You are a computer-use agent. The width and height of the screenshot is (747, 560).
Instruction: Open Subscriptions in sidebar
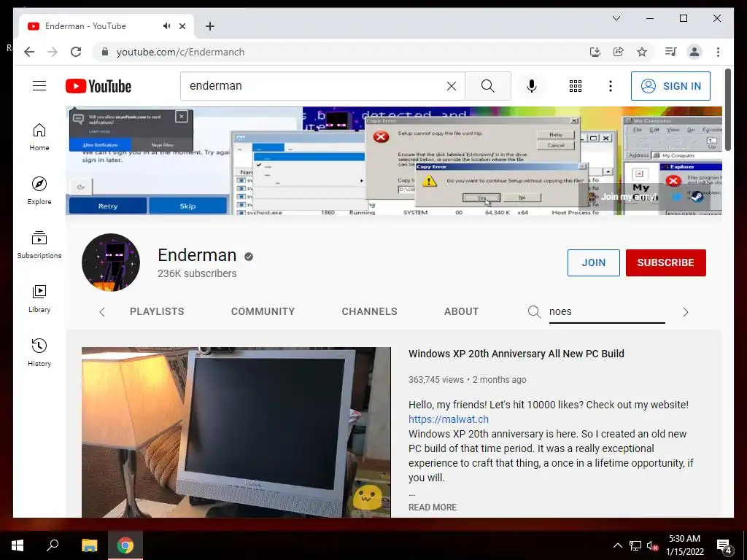click(39, 245)
